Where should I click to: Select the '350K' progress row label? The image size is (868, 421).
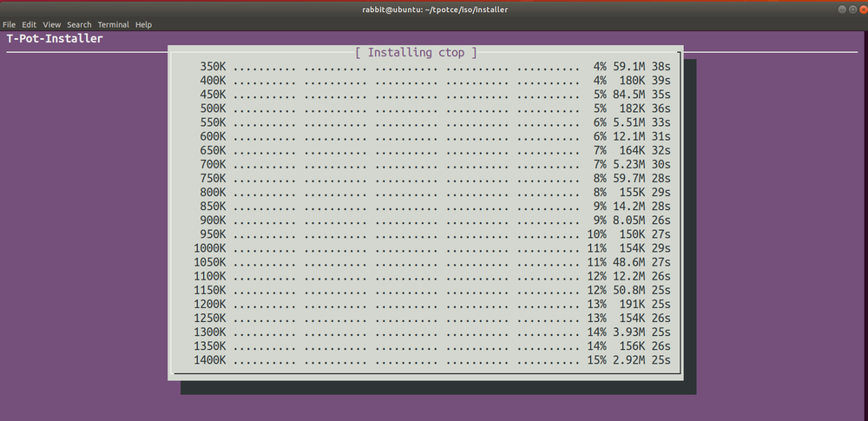click(x=214, y=67)
